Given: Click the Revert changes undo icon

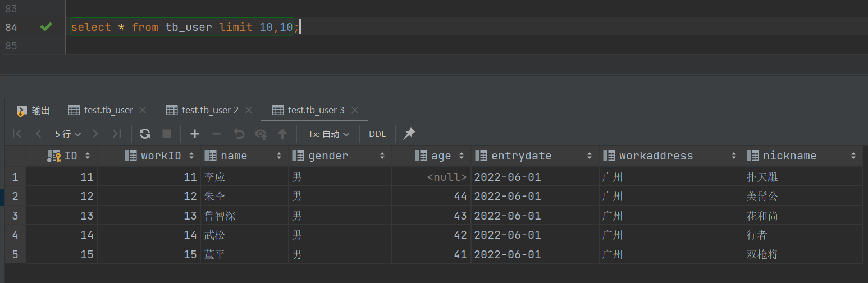Looking at the screenshot, I should point(239,134).
